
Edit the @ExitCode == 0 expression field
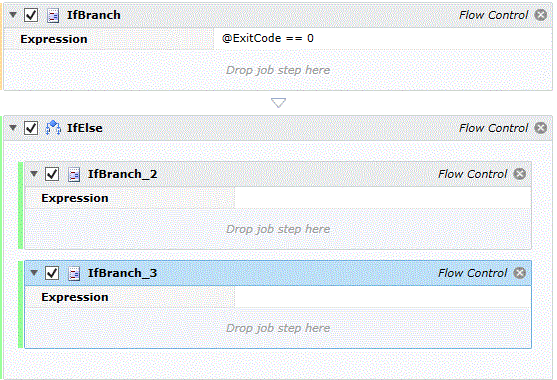coord(383,38)
